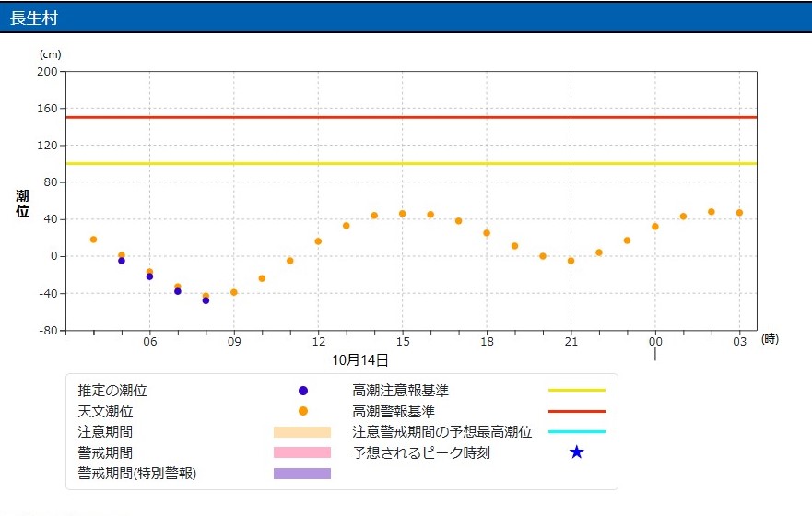
Task: Click the estimated tide point at 06 hours
Action: [149, 277]
